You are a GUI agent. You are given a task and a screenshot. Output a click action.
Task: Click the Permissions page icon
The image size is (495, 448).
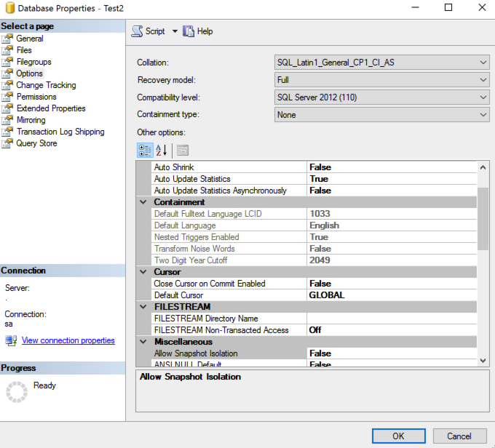(x=7, y=97)
